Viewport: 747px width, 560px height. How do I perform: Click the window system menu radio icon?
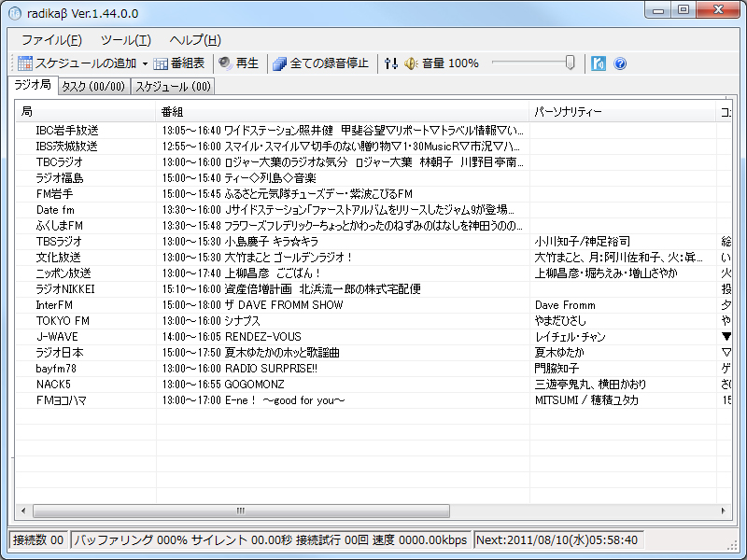click(13, 11)
